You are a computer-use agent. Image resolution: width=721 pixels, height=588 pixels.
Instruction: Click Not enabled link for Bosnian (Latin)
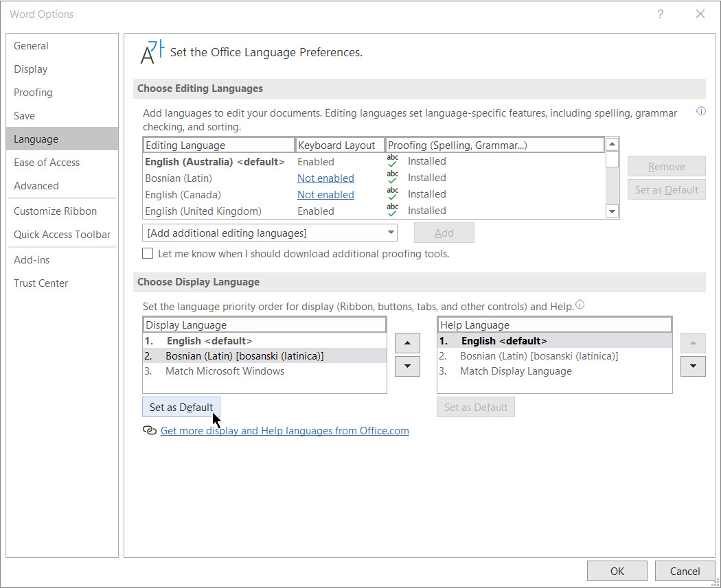coord(325,178)
